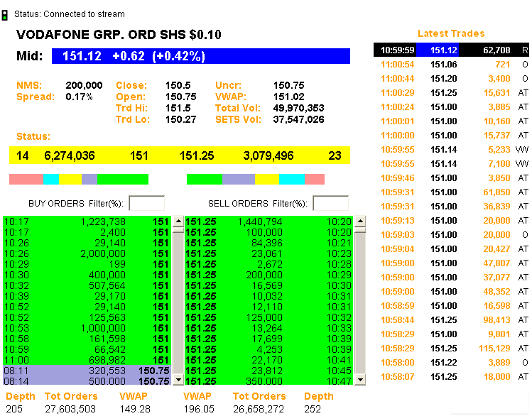Click bid volume 6,274,036 in yellow bar

tap(70, 155)
